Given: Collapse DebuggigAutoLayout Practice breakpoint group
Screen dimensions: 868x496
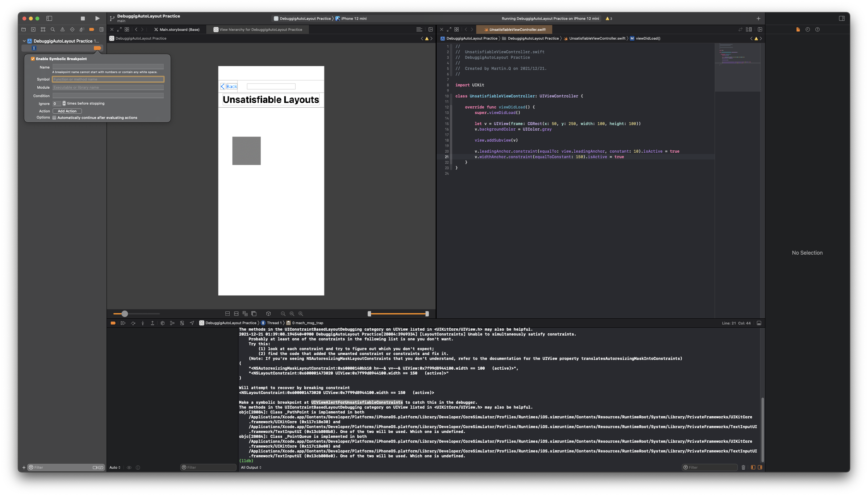Looking at the screenshot, I should point(24,41).
